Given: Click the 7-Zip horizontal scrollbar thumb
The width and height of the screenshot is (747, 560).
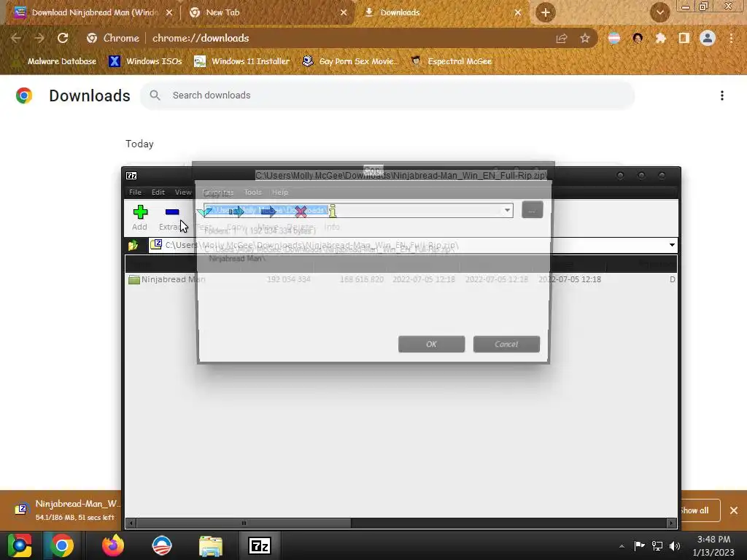Looking at the screenshot, I should click(244, 523).
